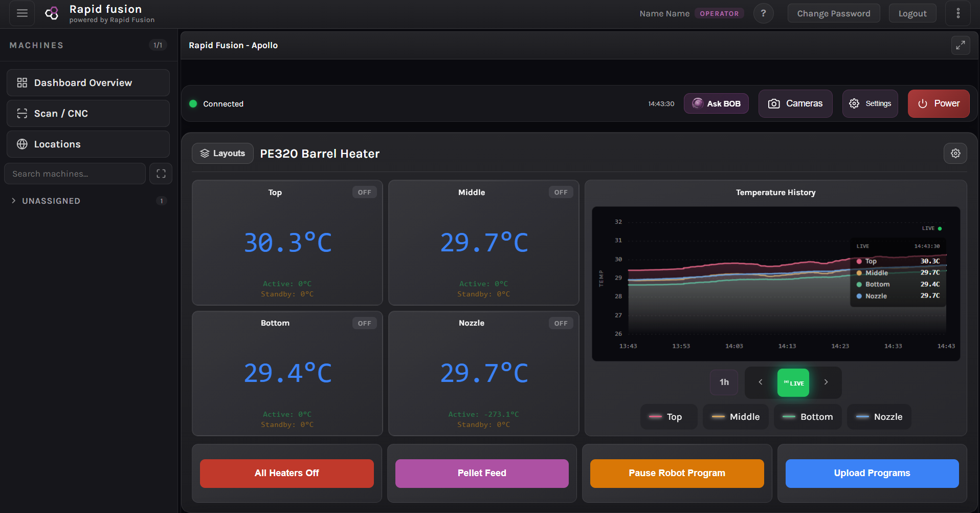This screenshot has width=980, height=513.
Task: Click the Scan / CNC scan icon
Action: coord(22,114)
